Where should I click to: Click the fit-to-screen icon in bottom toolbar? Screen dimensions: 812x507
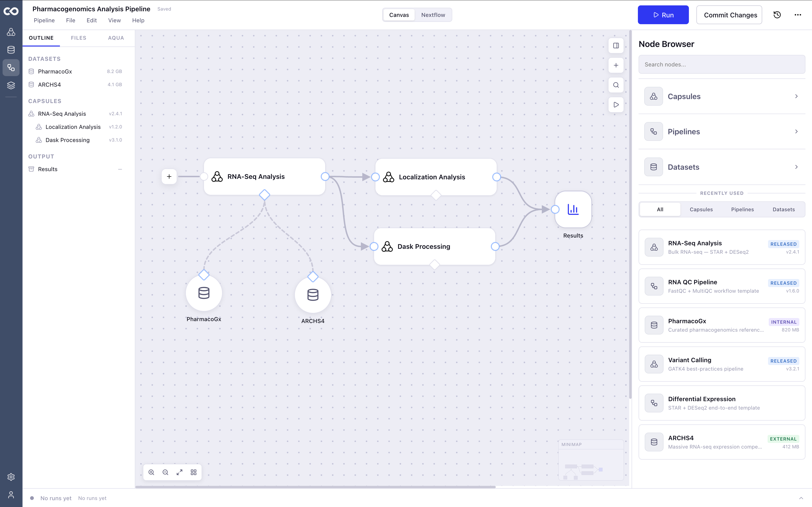tap(180, 472)
